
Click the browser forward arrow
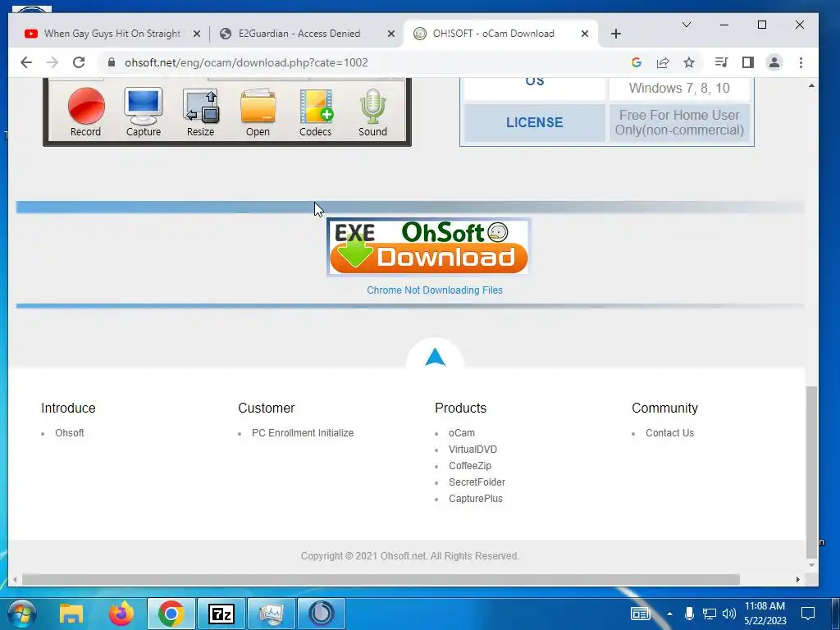[52, 62]
